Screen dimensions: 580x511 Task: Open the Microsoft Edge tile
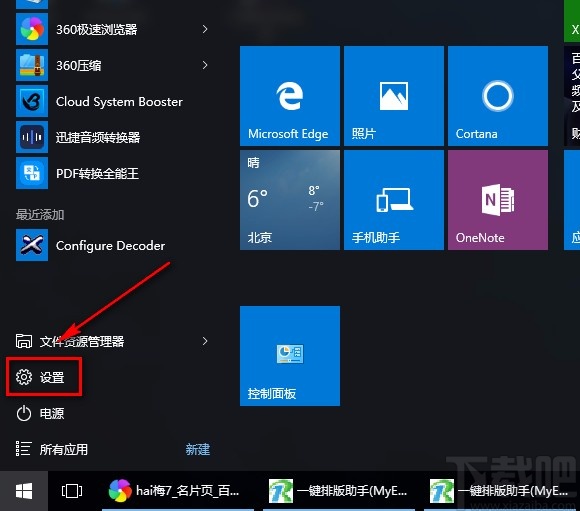click(x=290, y=96)
